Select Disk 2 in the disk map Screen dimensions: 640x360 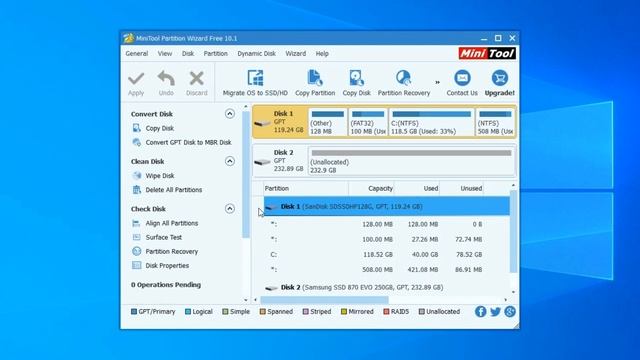point(280,161)
